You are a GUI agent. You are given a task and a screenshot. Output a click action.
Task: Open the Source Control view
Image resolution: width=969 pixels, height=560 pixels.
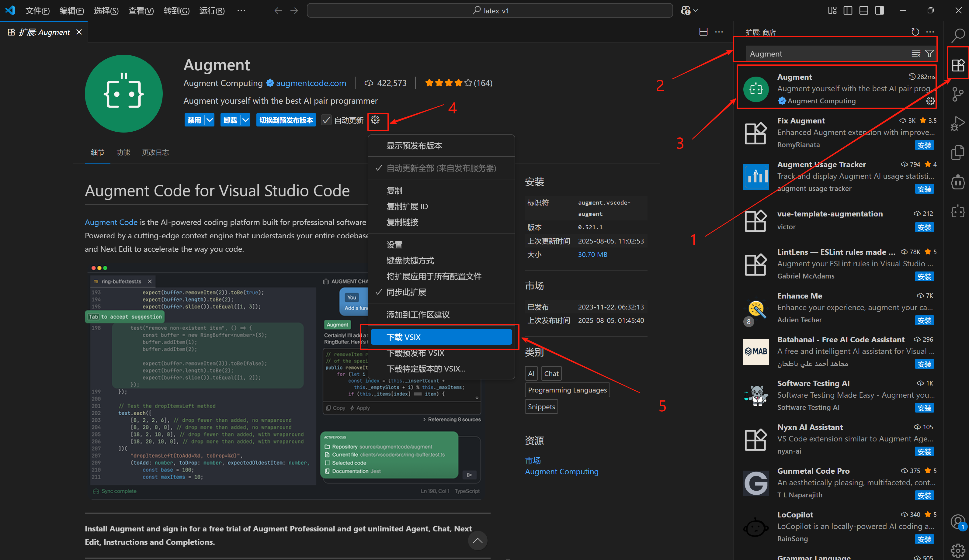coord(958,94)
